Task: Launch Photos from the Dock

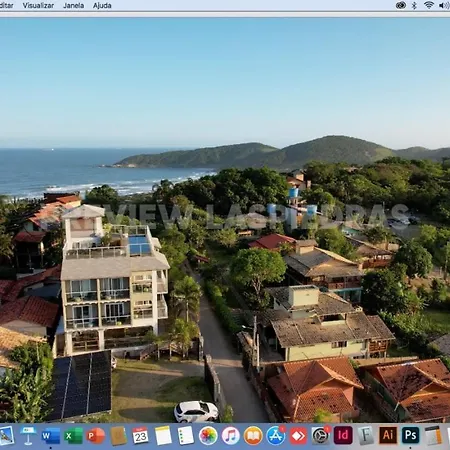Action: (208, 436)
